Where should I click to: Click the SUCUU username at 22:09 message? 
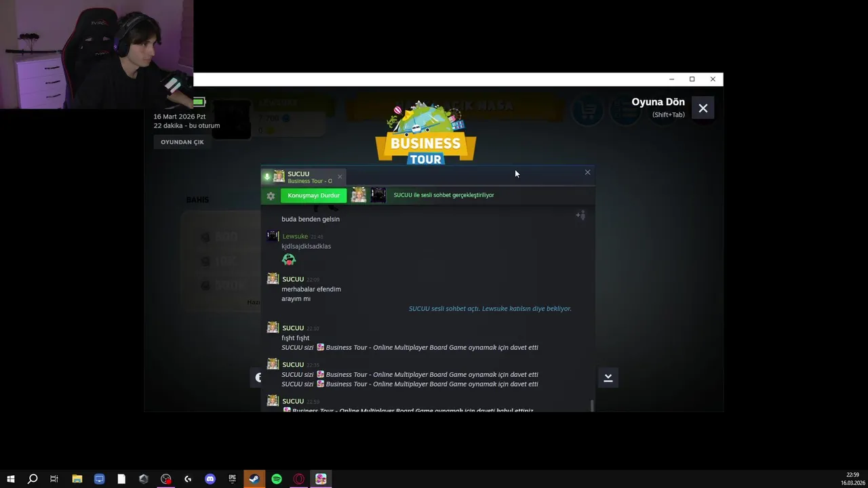(293, 279)
